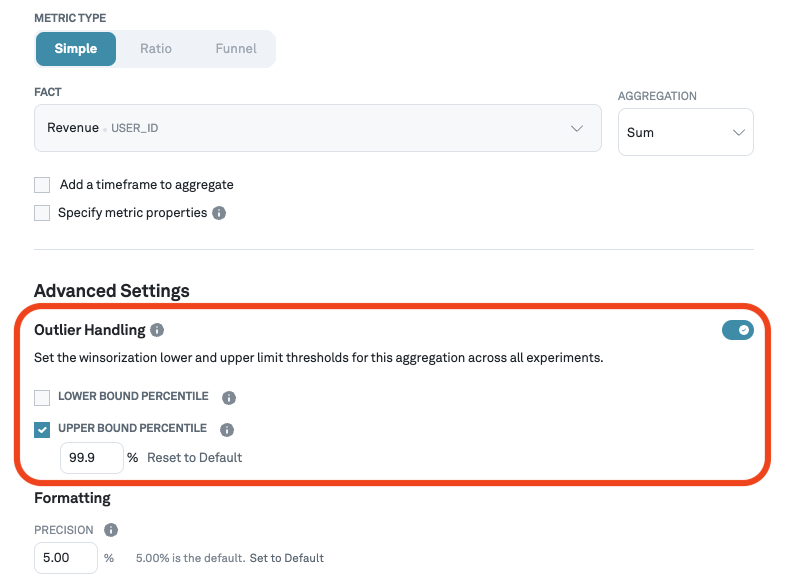The width and height of the screenshot is (788, 584).
Task: Toggle the Outlier Handling switch off
Action: tap(737, 330)
